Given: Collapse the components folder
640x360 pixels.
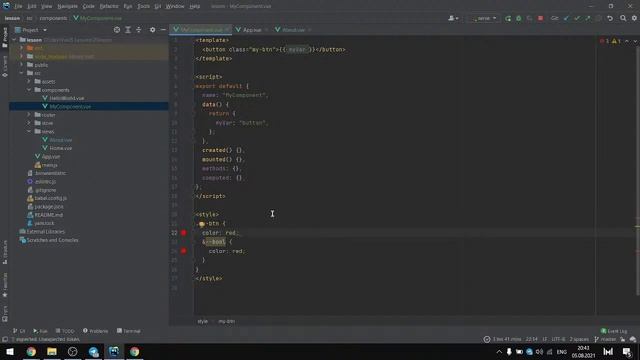Looking at the screenshot, I should coord(29,90).
